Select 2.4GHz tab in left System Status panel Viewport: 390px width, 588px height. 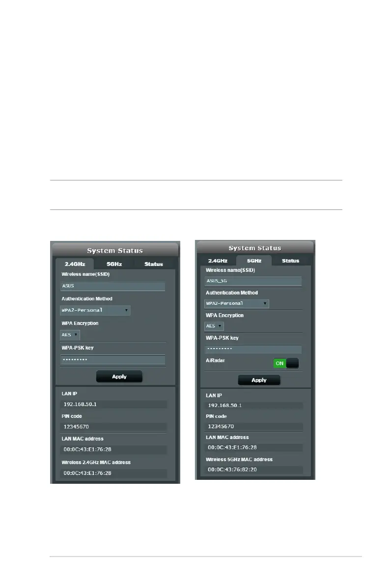[x=75, y=264]
